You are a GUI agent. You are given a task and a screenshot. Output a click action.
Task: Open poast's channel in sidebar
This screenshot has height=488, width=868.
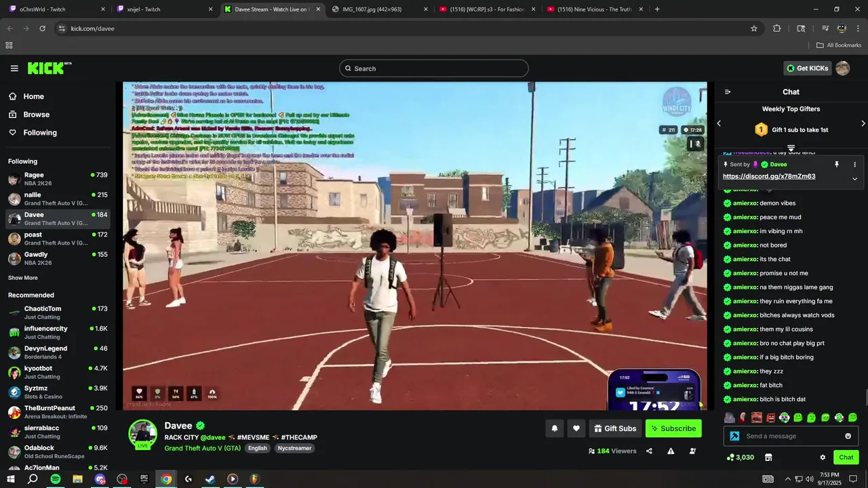[x=58, y=239]
